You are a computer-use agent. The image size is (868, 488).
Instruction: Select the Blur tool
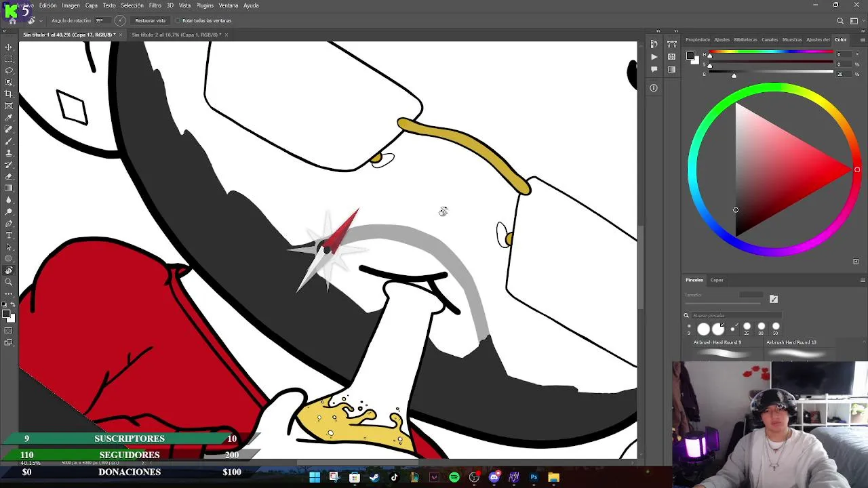(x=9, y=200)
